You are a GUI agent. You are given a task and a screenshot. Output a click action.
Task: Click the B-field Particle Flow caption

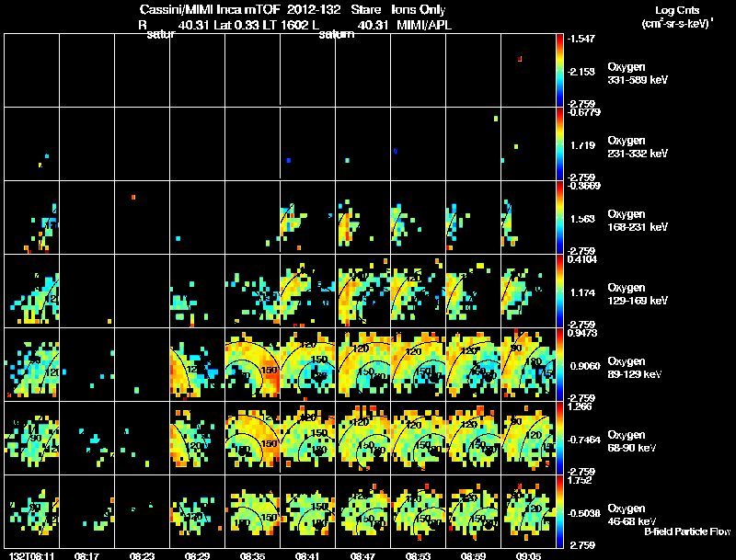(687, 531)
